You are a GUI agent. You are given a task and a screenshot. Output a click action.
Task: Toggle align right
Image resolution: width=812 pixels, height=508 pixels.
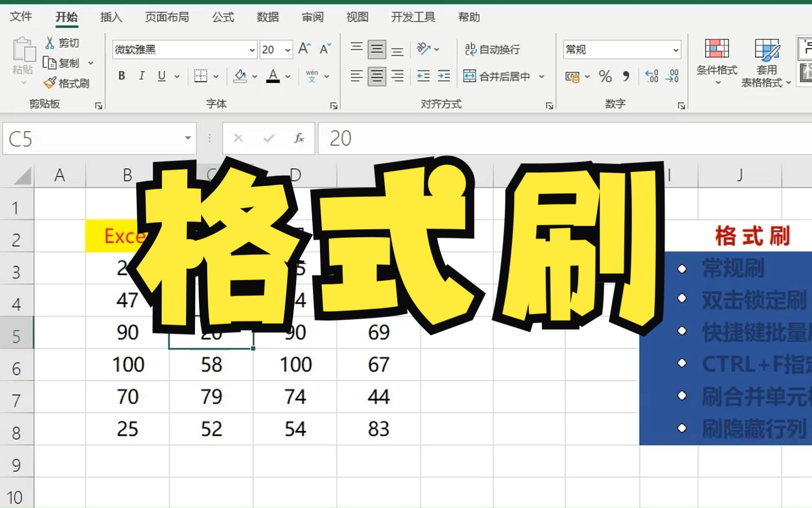(398, 76)
